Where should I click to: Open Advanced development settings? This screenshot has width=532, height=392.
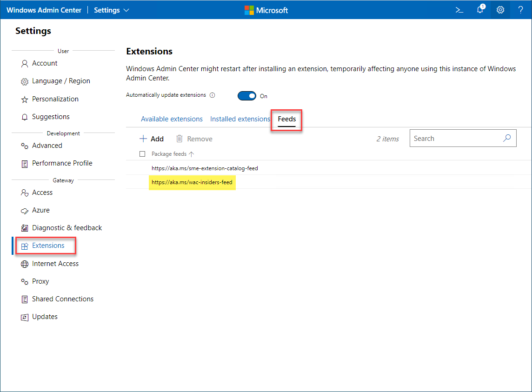click(47, 145)
